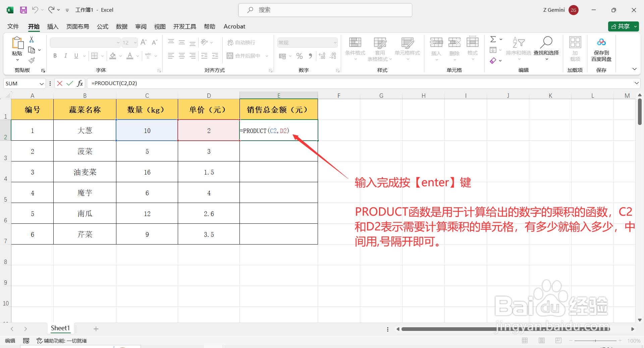Viewport: 644px width, 348px height.
Task: Click the Save icon in Quick Access Toolbar
Action: (x=23, y=10)
